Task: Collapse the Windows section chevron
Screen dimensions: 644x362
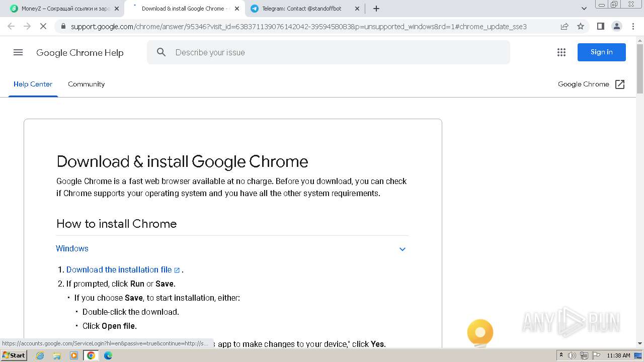Action: click(403, 249)
